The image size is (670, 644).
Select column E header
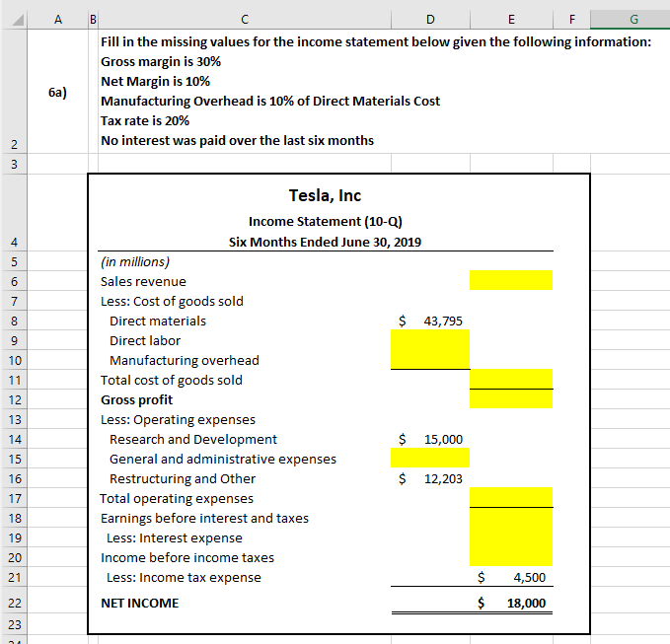pos(511,20)
